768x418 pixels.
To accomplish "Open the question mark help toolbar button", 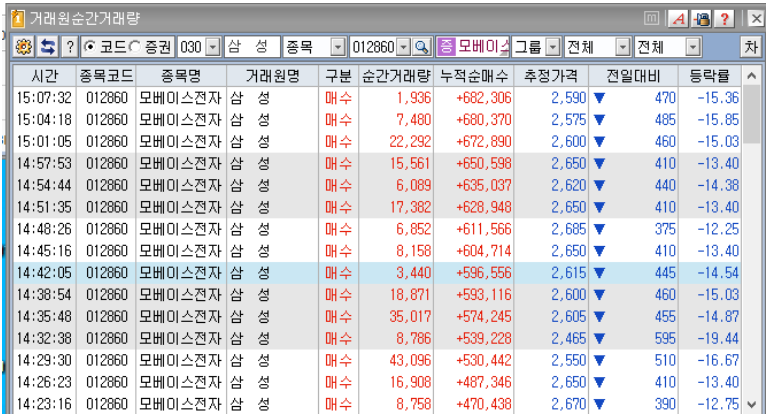I will tap(70, 47).
